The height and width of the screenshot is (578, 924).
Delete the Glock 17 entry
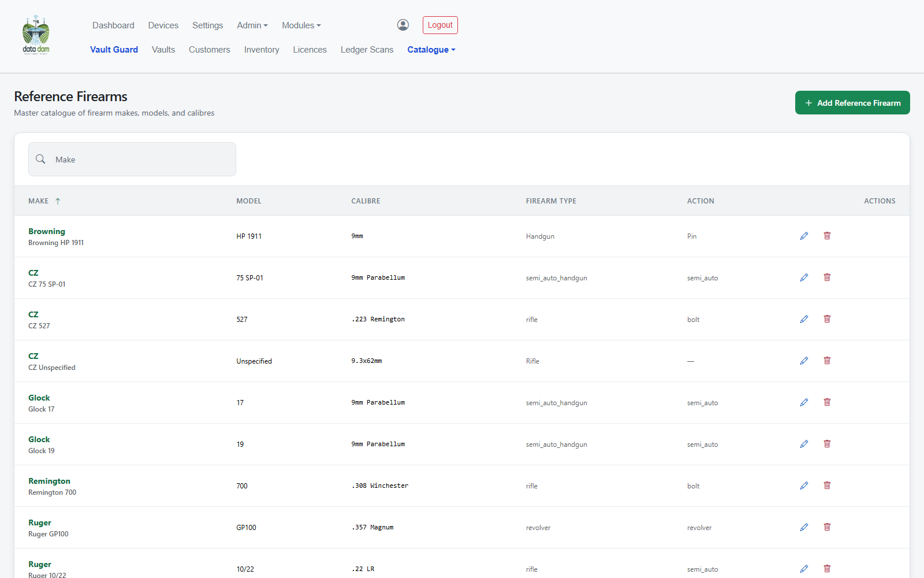(x=827, y=402)
